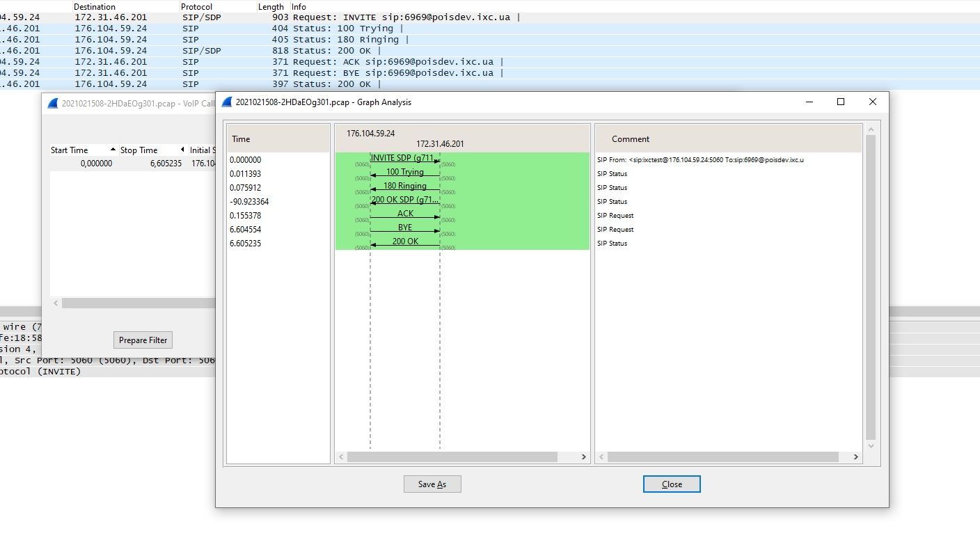Click the left scroll chevron under the call list

(55, 303)
